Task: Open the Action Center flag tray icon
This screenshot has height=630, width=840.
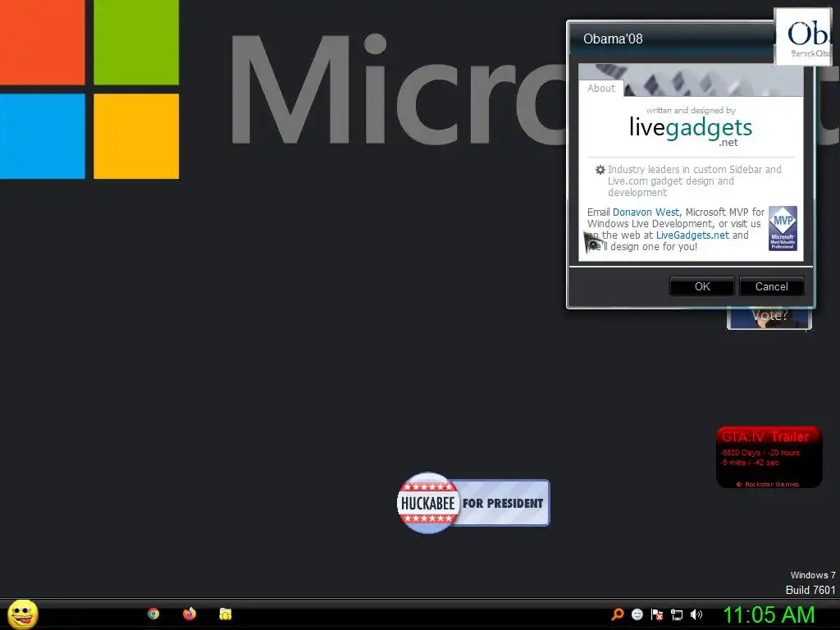Action: [x=657, y=614]
